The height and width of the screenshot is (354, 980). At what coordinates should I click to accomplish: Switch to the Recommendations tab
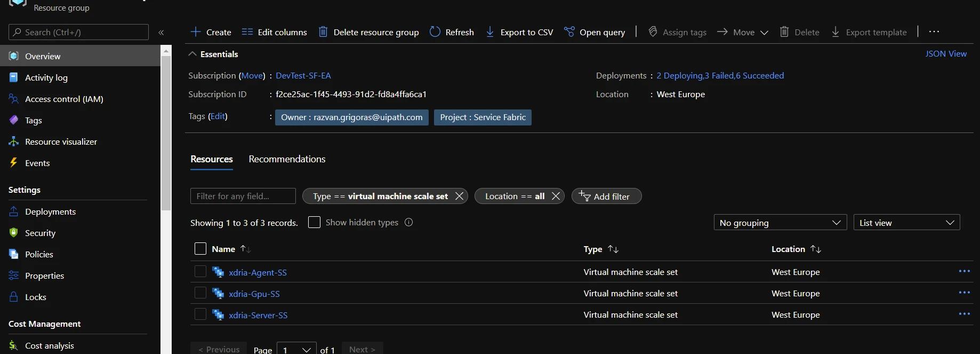[x=287, y=159]
